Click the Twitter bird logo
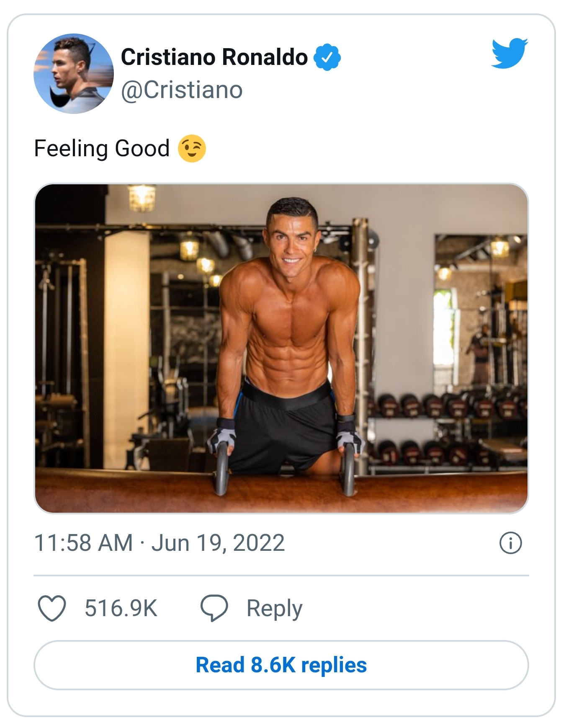Image resolution: width=561 pixels, height=728 pixels. tap(509, 53)
